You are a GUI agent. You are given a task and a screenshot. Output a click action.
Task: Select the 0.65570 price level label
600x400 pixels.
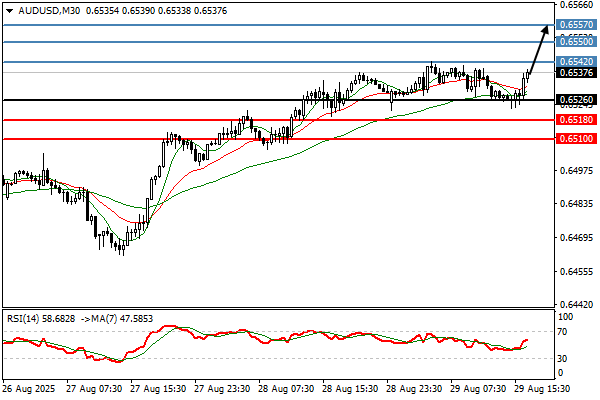click(576, 25)
